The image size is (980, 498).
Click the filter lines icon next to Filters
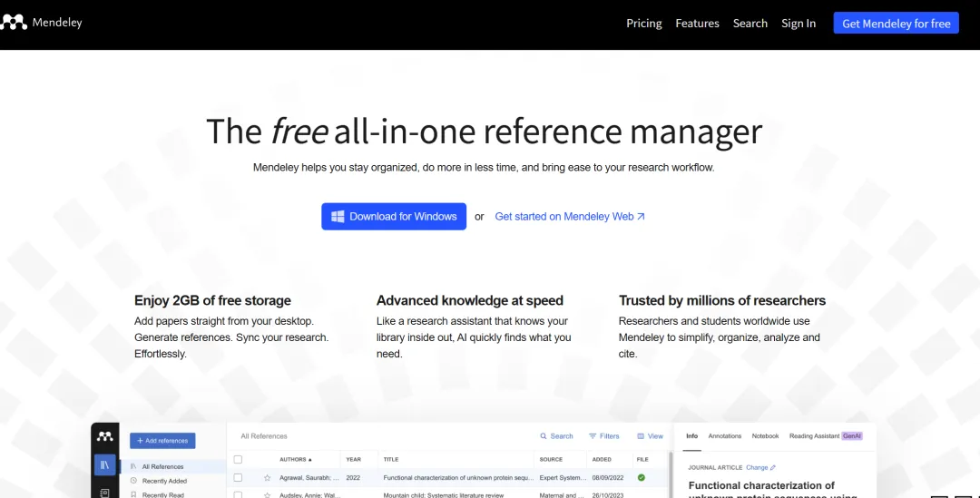pyautogui.click(x=593, y=436)
